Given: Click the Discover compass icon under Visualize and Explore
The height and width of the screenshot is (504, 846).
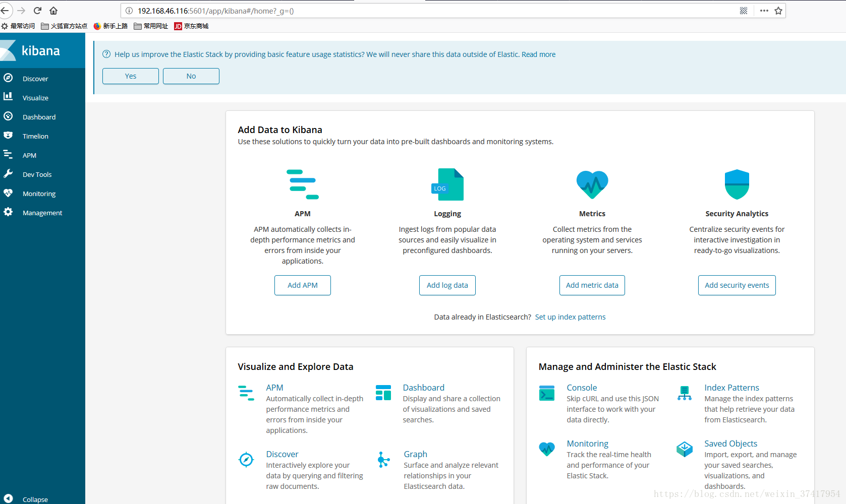Looking at the screenshot, I should click(x=246, y=460).
